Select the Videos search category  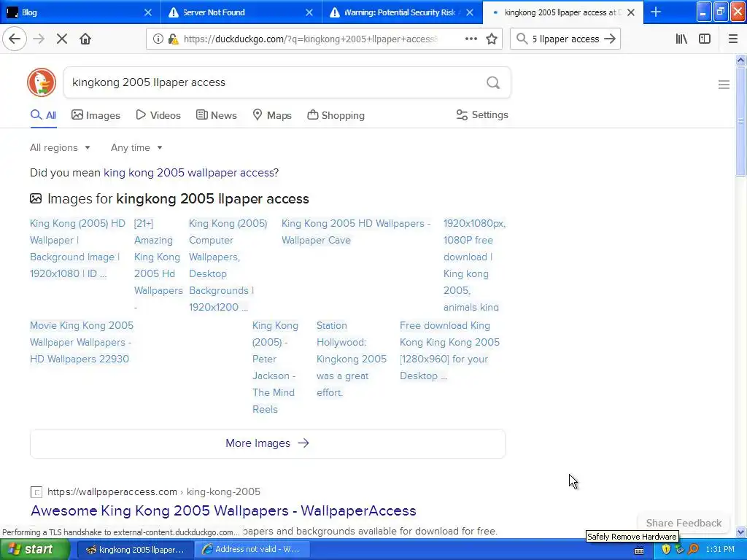pos(158,115)
